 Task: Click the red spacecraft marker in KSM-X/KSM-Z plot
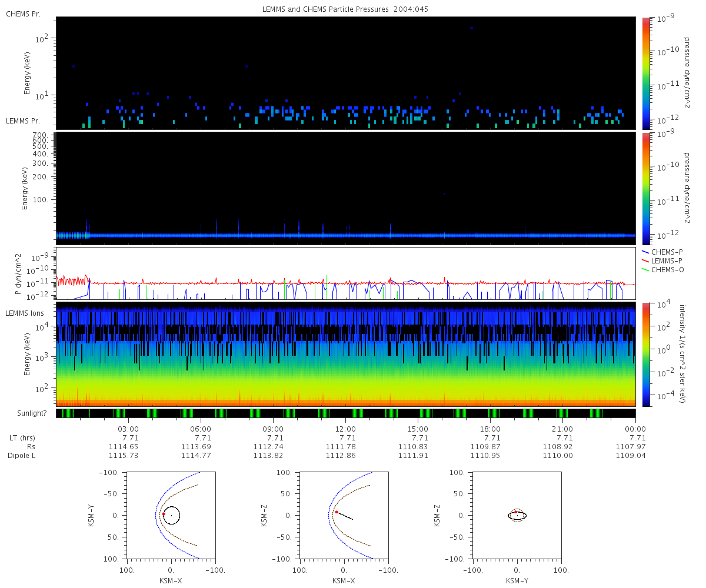(x=337, y=512)
